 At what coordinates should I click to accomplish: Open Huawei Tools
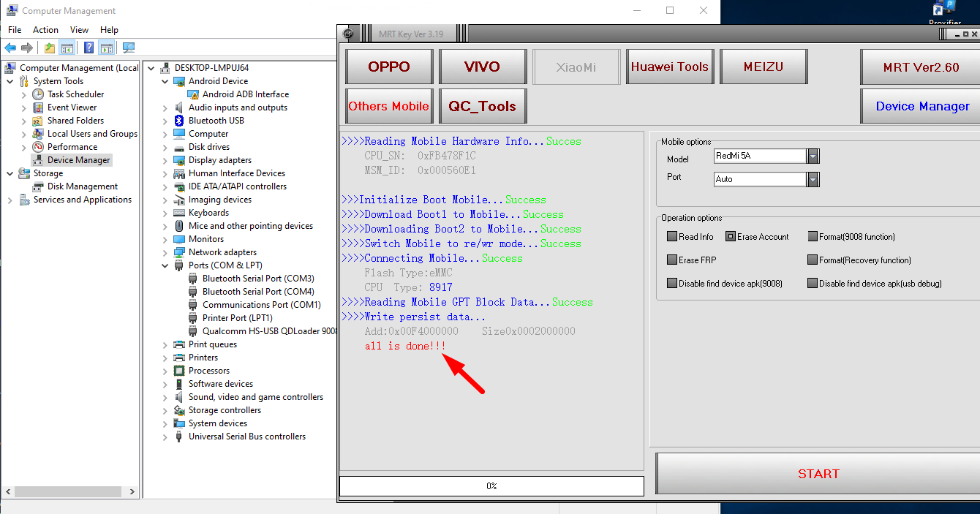point(670,67)
